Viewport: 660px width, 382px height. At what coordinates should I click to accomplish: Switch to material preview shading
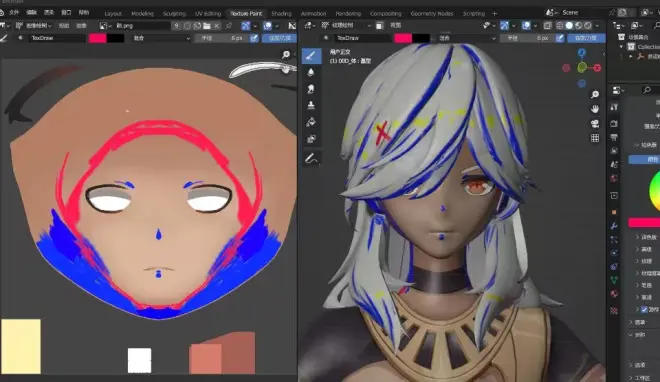[579, 26]
